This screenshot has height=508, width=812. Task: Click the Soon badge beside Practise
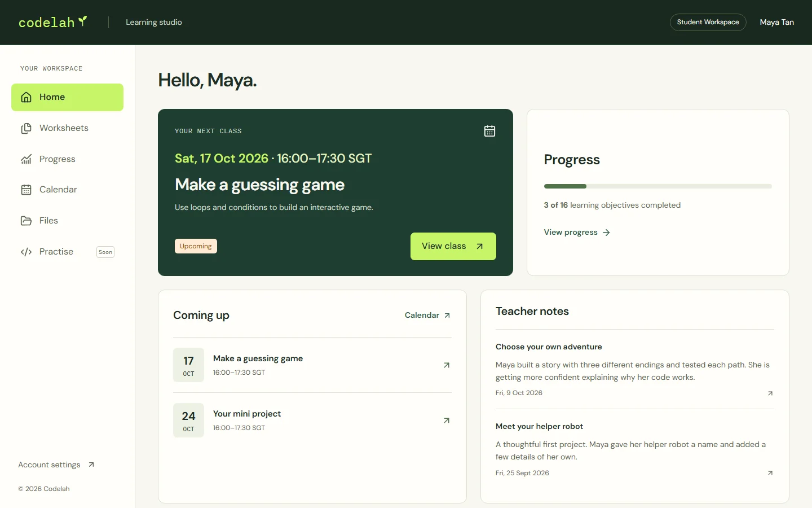pos(105,252)
